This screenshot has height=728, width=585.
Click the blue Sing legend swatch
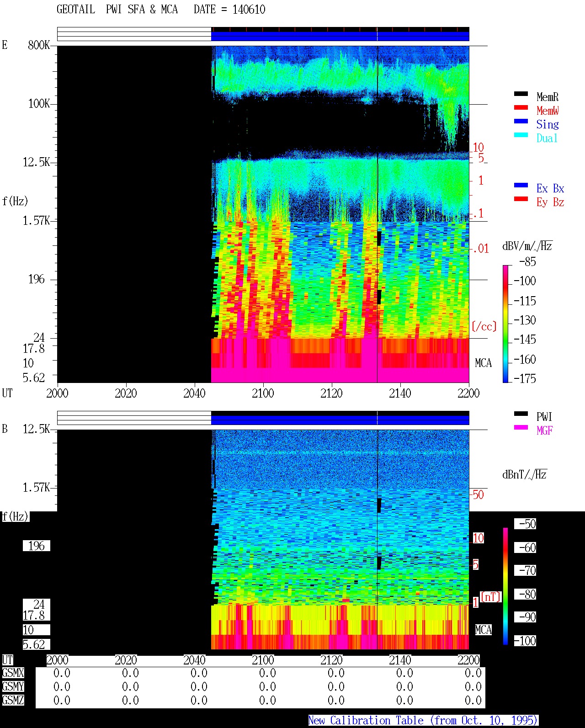(x=521, y=121)
